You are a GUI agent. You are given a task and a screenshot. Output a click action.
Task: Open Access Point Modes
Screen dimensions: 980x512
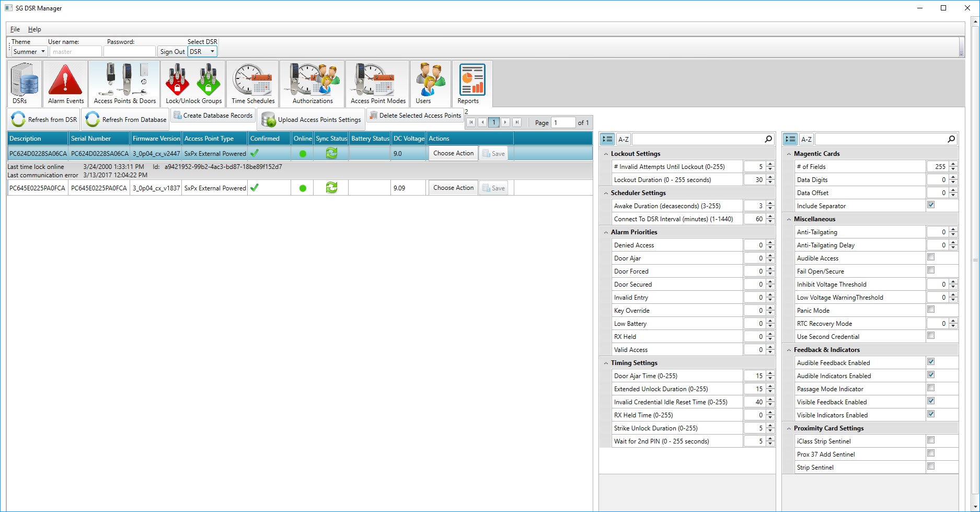(377, 84)
